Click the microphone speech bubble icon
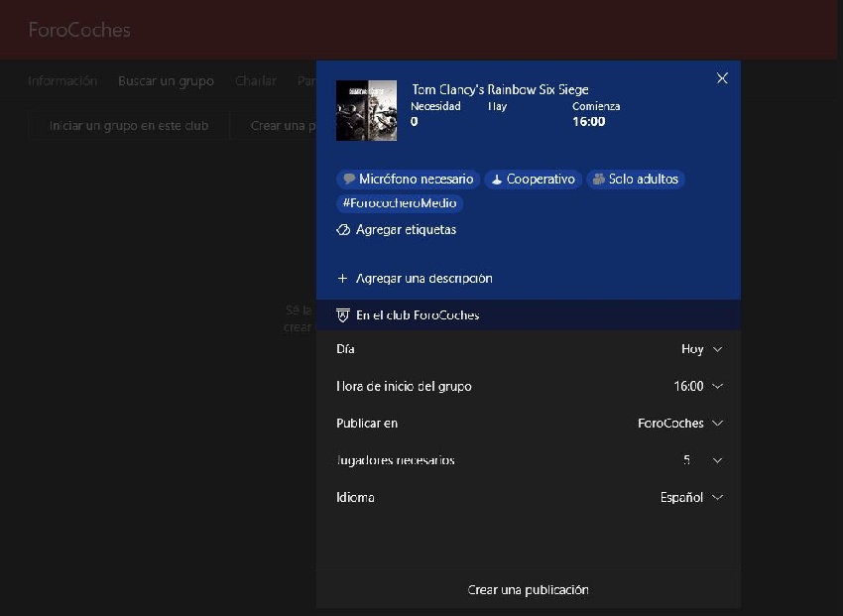843x616 pixels. [x=349, y=179]
